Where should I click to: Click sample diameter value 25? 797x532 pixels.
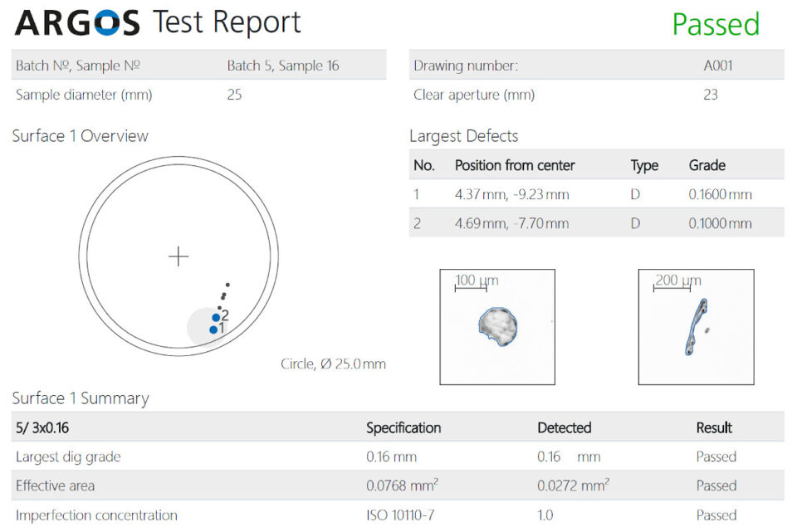(x=234, y=95)
